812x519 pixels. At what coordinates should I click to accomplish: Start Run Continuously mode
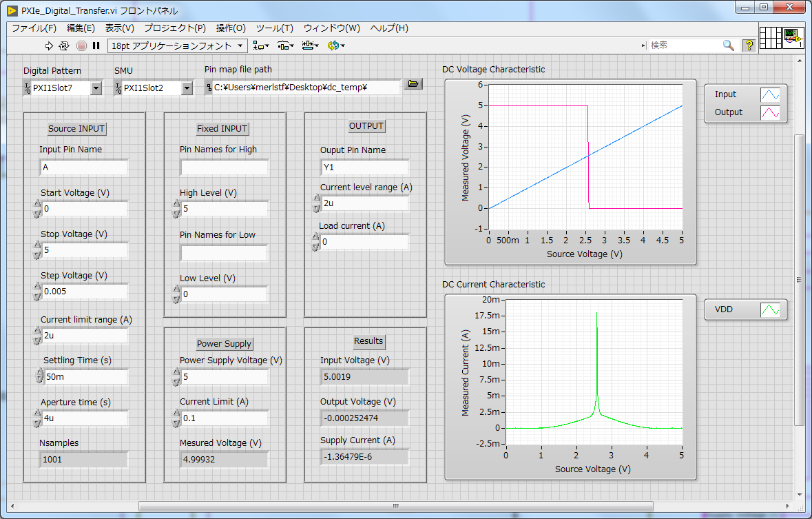coord(64,45)
